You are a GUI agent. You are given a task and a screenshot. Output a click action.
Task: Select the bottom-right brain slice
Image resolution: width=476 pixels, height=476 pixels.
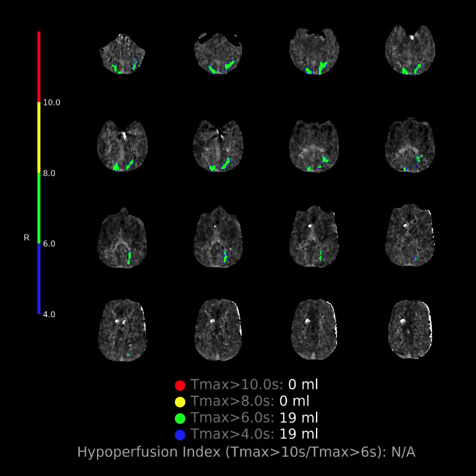[x=411, y=330]
